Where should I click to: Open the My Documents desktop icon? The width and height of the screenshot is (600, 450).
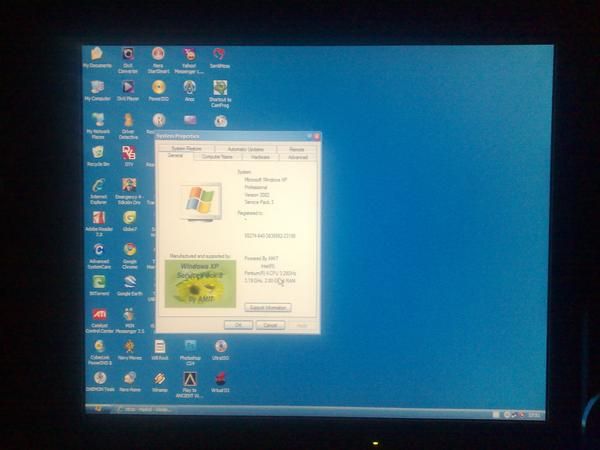pyautogui.click(x=97, y=57)
